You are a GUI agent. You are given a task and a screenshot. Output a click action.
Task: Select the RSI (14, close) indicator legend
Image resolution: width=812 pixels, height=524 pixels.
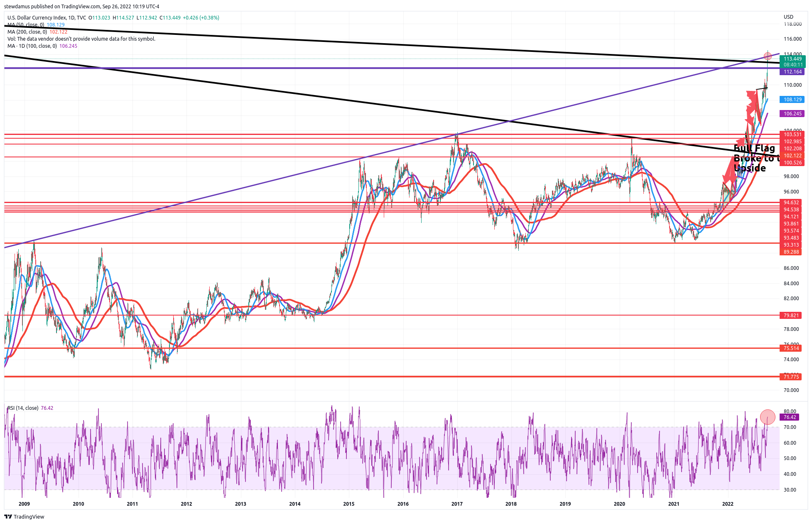[x=23, y=408]
